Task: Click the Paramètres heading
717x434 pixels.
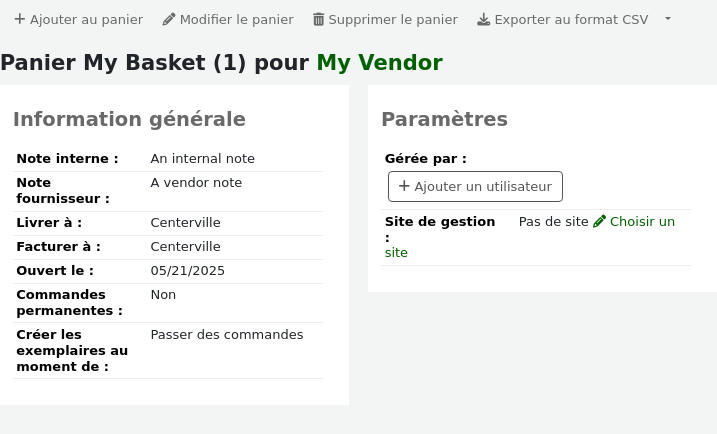Action: [444, 119]
